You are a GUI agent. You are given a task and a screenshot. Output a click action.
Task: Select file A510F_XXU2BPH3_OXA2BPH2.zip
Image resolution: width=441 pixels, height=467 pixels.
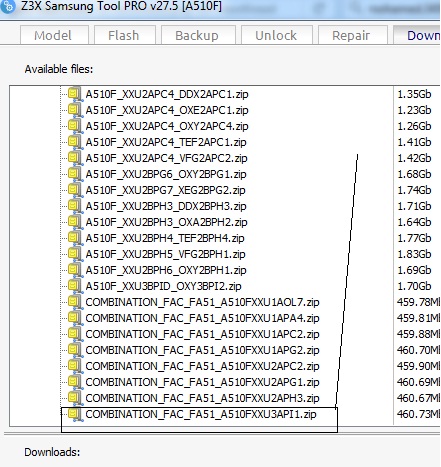pyautogui.click(x=166, y=222)
